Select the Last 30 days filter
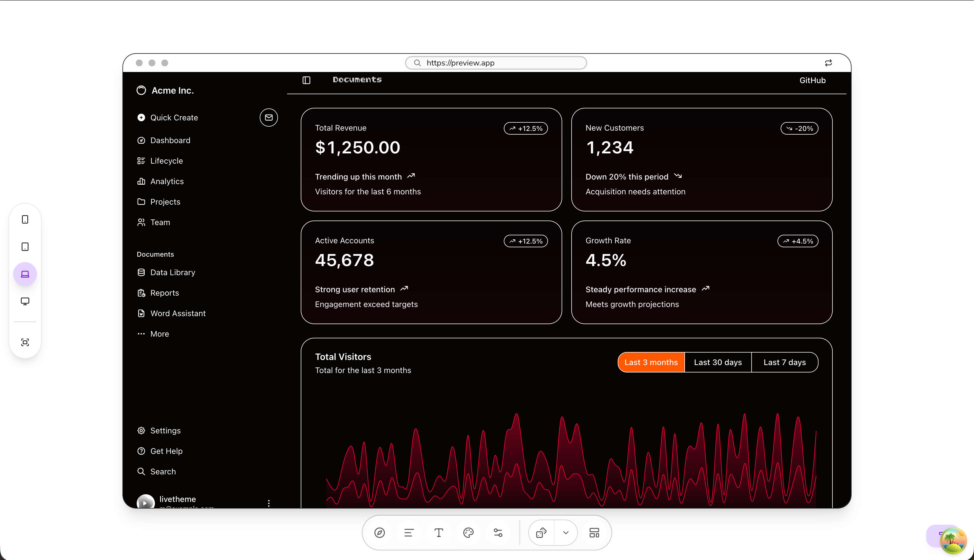 718,362
